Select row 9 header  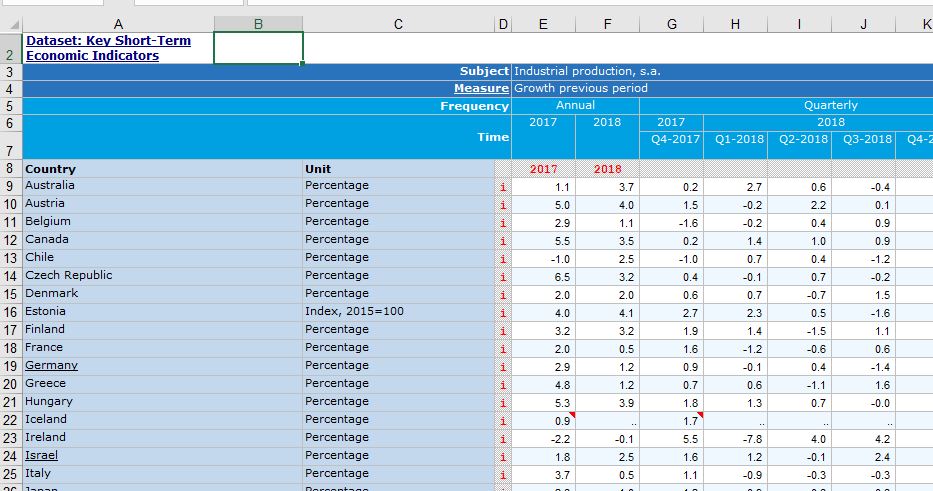[11, 186]
